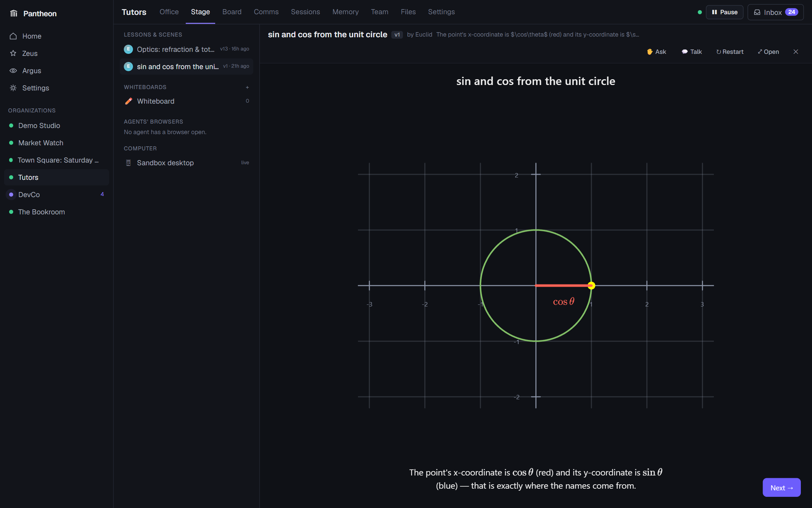This screenshot has width=812, height=508.
Task: Switch to the Sessions tab
Action: point(305,12)
